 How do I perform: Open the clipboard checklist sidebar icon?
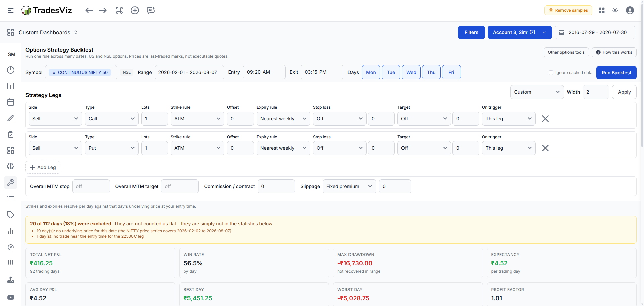pyautogui.click(x=11, y=134)
